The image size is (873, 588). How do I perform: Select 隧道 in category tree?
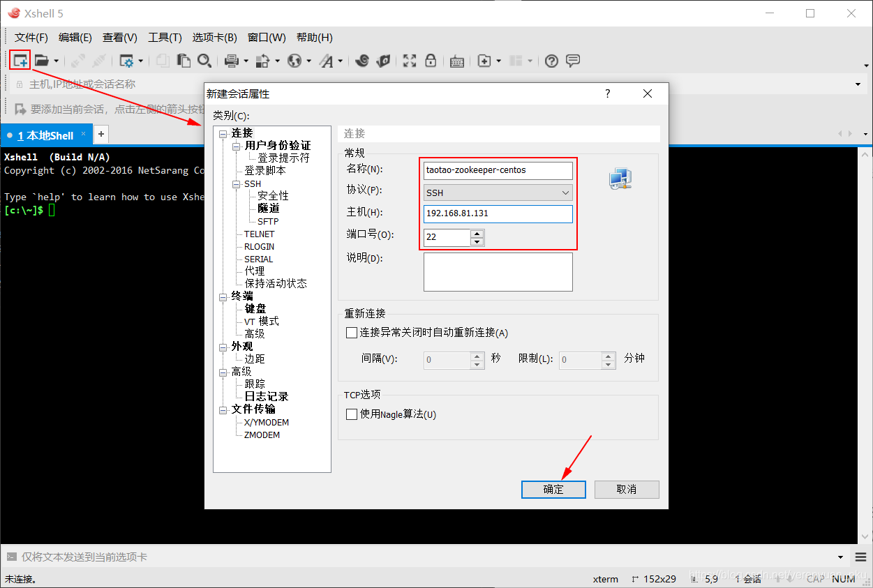(269, 209)
